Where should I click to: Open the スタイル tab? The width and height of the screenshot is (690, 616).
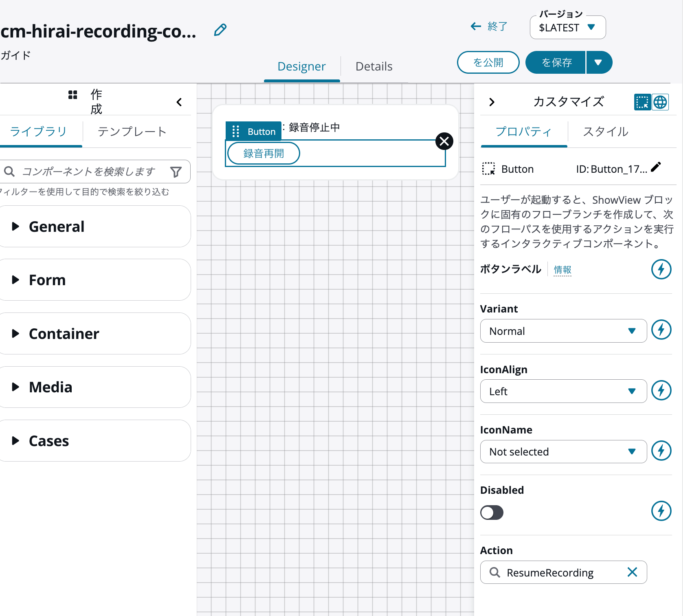606,132
